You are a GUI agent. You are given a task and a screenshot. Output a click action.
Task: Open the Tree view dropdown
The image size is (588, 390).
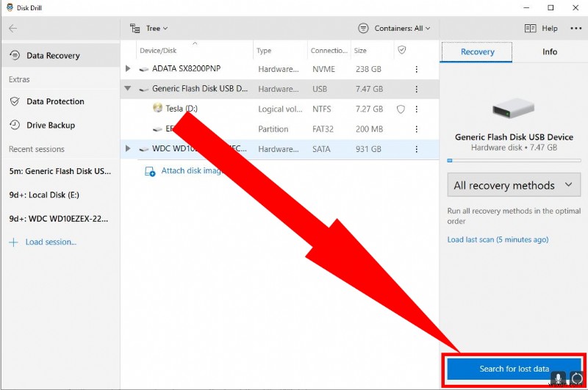(149, 29)
